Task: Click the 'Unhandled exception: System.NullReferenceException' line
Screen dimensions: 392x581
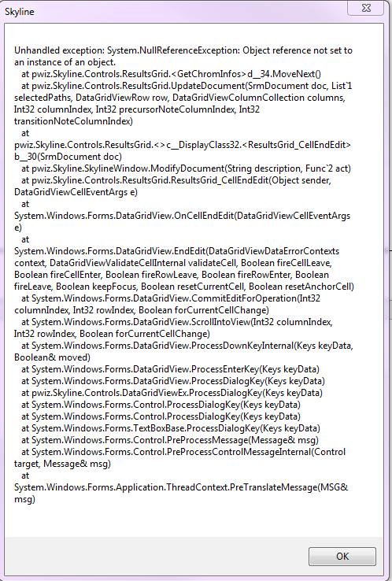Action: click(183, 50)
